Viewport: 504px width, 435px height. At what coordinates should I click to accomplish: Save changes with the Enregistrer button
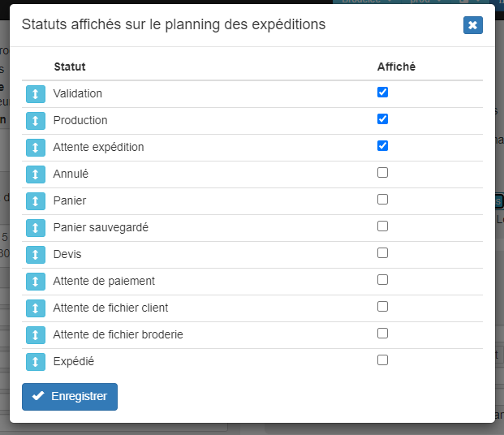(x=70, y=396)
